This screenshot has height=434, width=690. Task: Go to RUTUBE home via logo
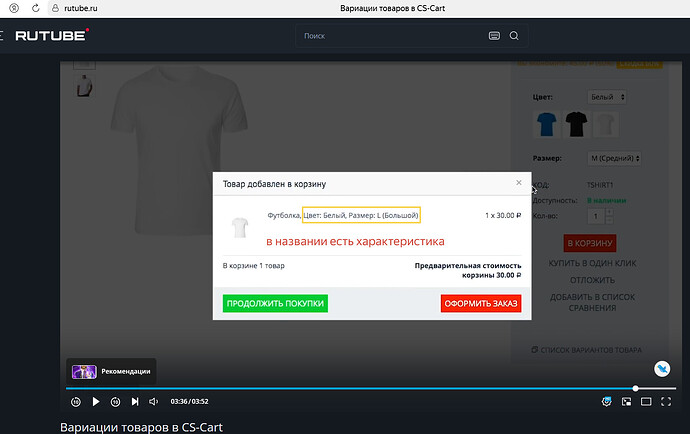click(x=52, y=37)
